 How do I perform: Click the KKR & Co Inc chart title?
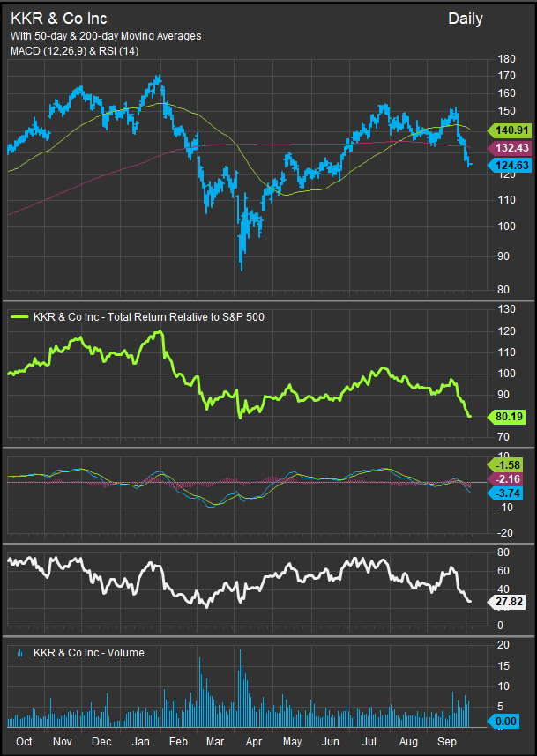[x=58, y=18]
